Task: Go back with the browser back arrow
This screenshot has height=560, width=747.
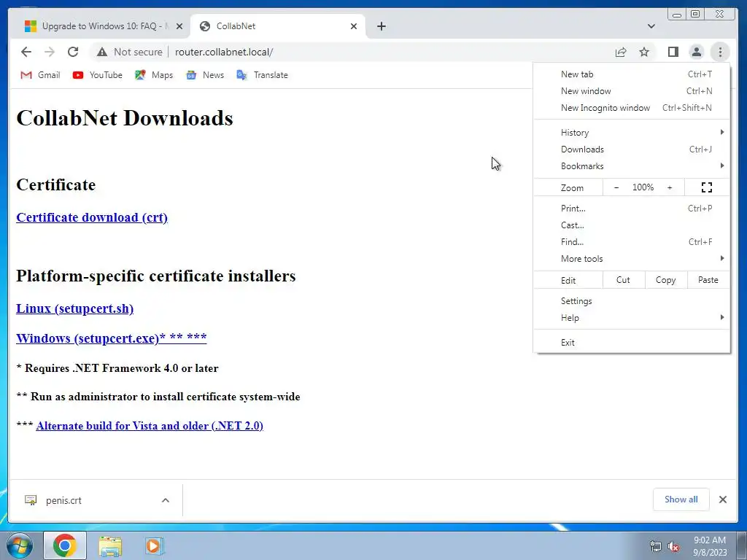Action: pyautogui.click(x=26, y=52)
